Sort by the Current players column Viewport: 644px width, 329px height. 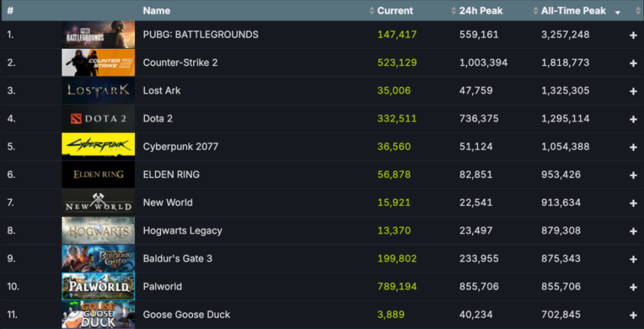point(395,11)
